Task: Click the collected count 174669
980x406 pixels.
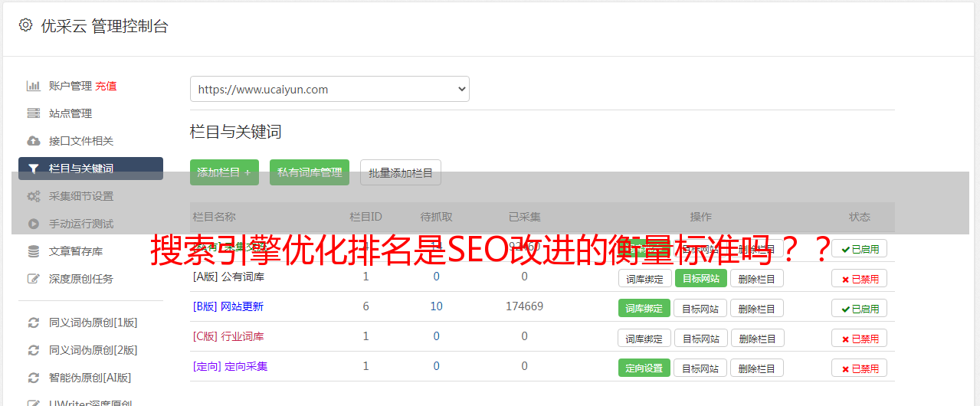Action: [x=524, y=306]
